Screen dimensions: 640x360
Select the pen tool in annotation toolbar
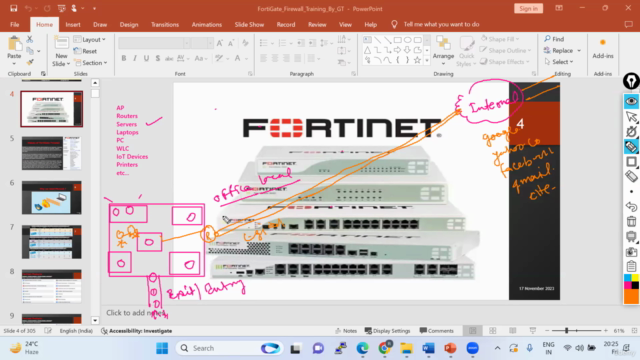click(x=631, y=147)
